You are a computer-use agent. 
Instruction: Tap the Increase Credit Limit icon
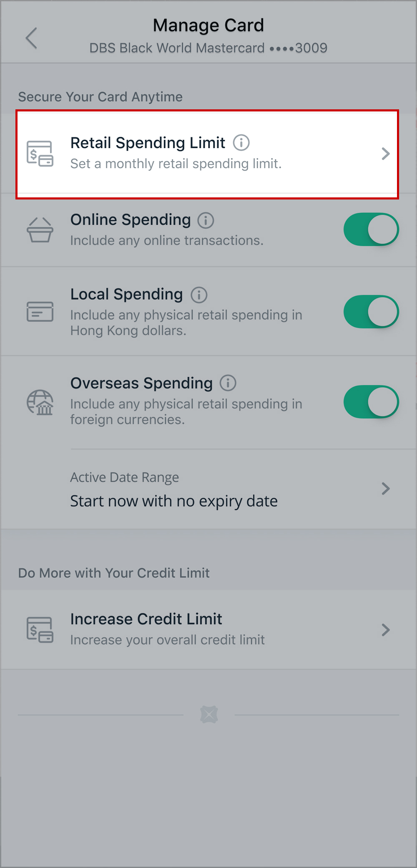(40, 630)
